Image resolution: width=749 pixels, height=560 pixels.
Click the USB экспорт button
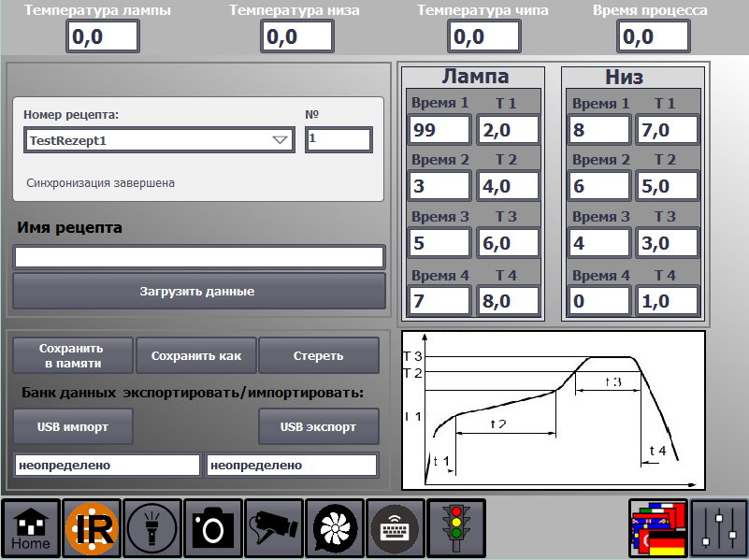click(x=318, y=427)
